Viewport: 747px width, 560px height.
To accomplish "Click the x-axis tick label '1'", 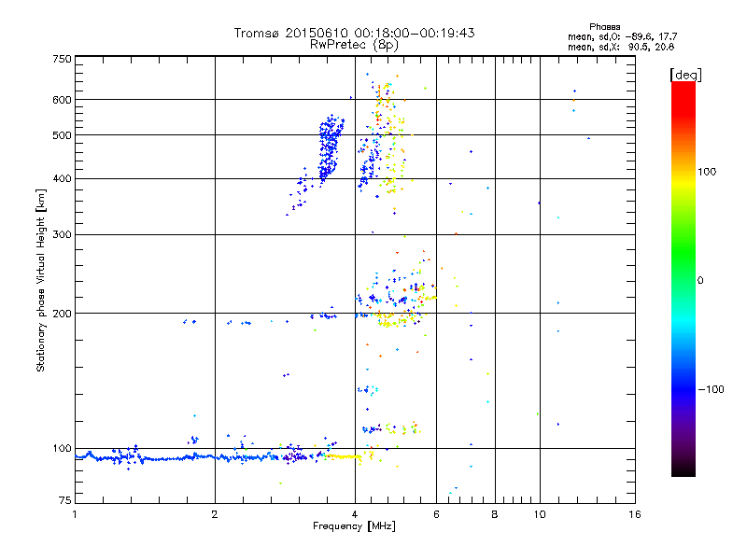I will [x=75, y=514].
